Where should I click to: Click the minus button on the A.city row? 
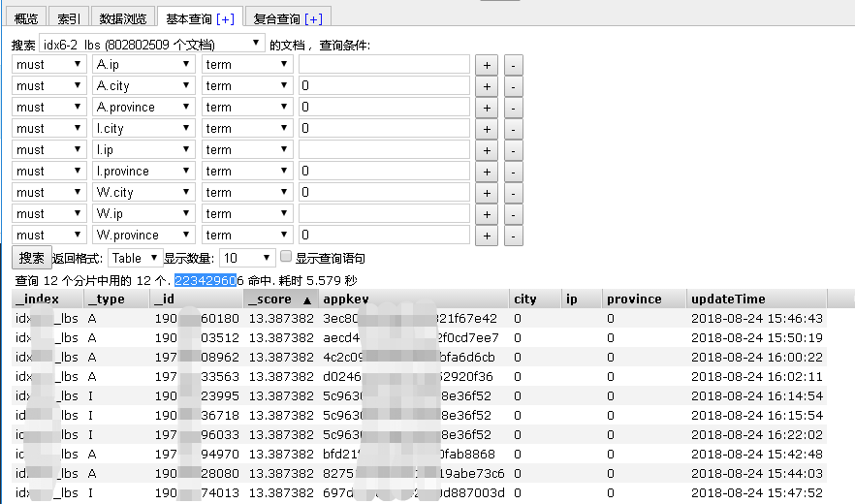513,86
